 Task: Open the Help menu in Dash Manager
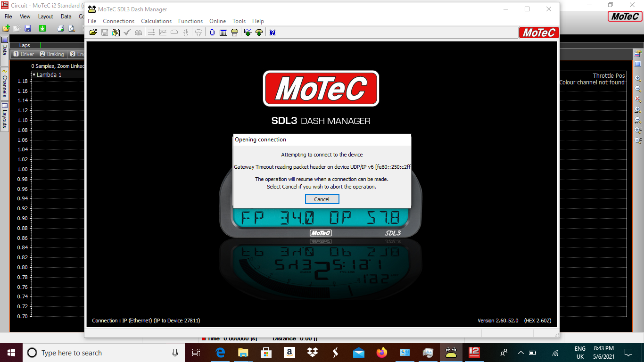tap(258, 21)
